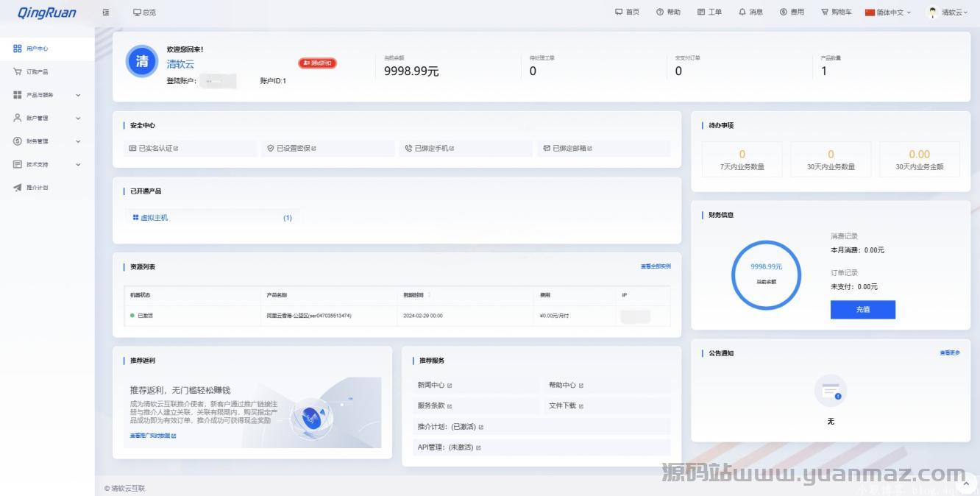Sort the table by 到期时间 column
This screenshot has width=980, height=496.
(430, 295)
